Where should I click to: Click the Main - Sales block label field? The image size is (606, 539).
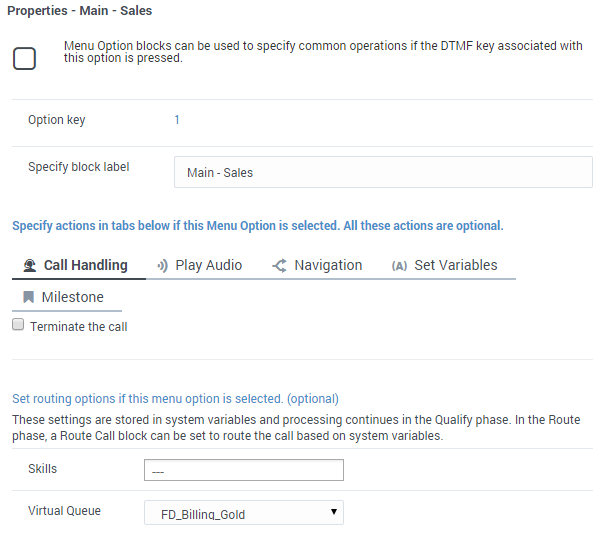point(383,172)
